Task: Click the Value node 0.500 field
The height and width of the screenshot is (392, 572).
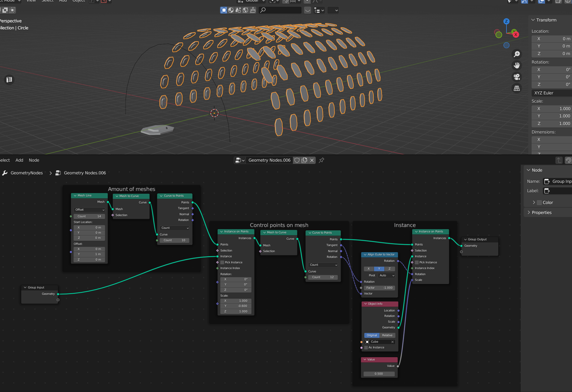Action: (379, 374)
